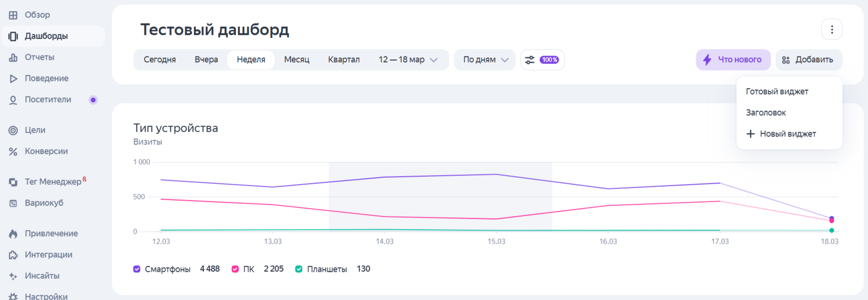Click the Отчеты bar chart icon
The image size is (868, 300).
pos(13,57)
